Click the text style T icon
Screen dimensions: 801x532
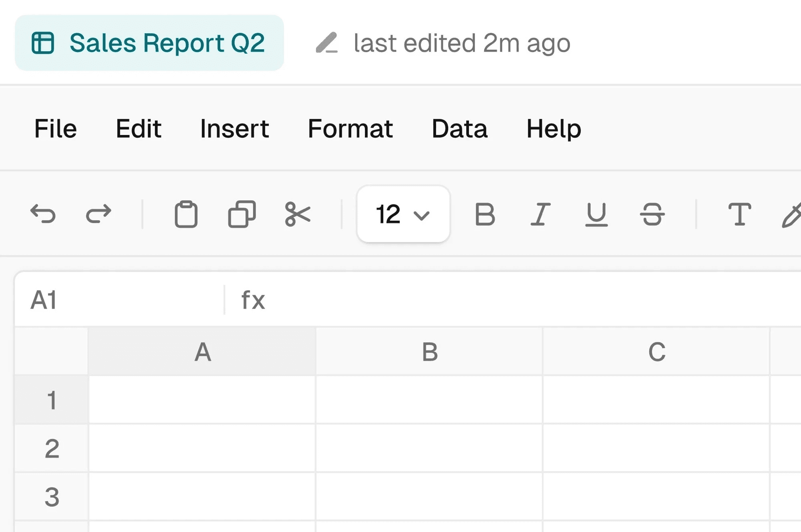tap(739, 214)
